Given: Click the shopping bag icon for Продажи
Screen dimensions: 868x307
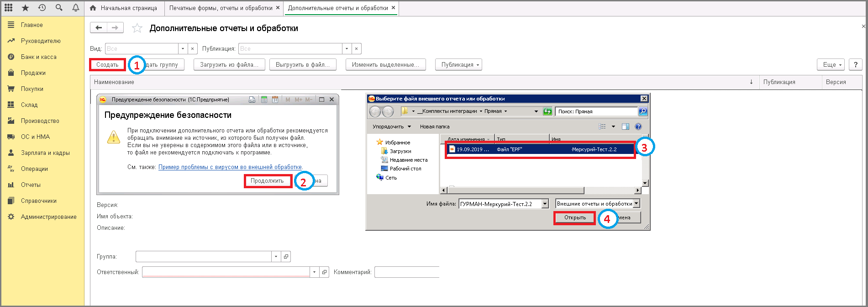Looking at the screenshot, I should 11,73.
